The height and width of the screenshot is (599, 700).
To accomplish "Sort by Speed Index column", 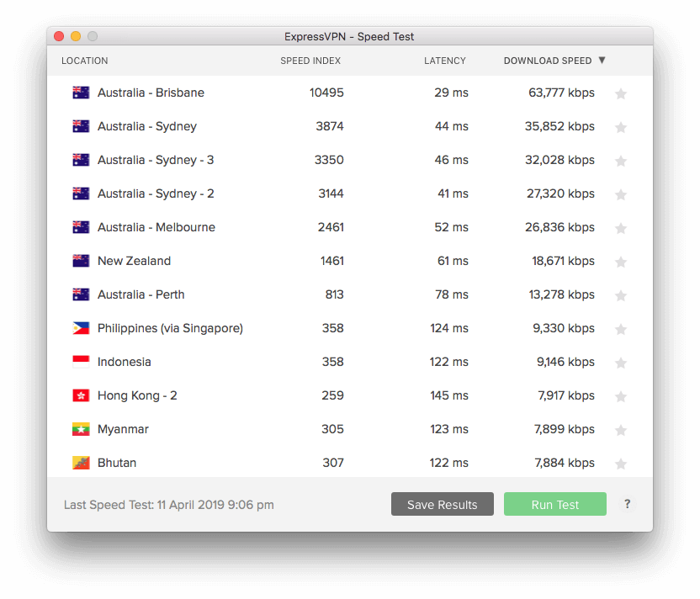I will pyautogui.click(x=310, y=61).
